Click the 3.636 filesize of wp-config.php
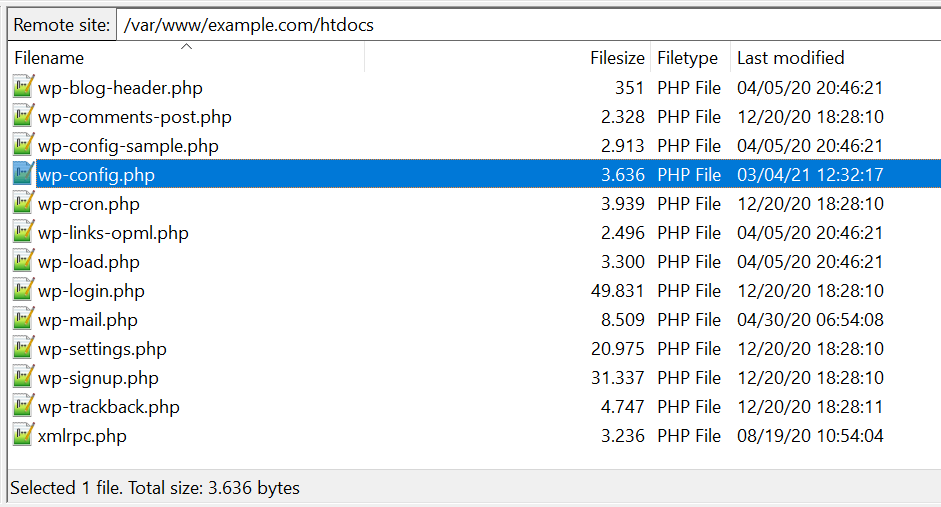 coord(623,175)
